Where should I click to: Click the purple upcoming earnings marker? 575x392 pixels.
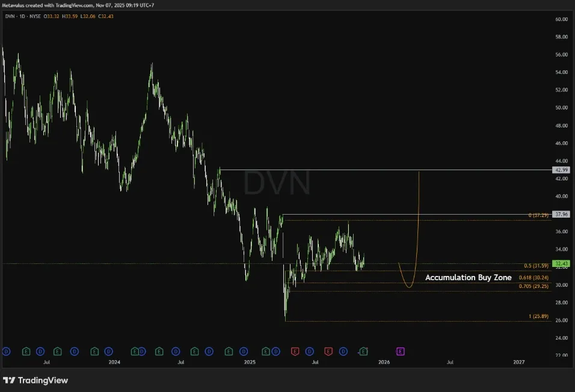(401, 351)
